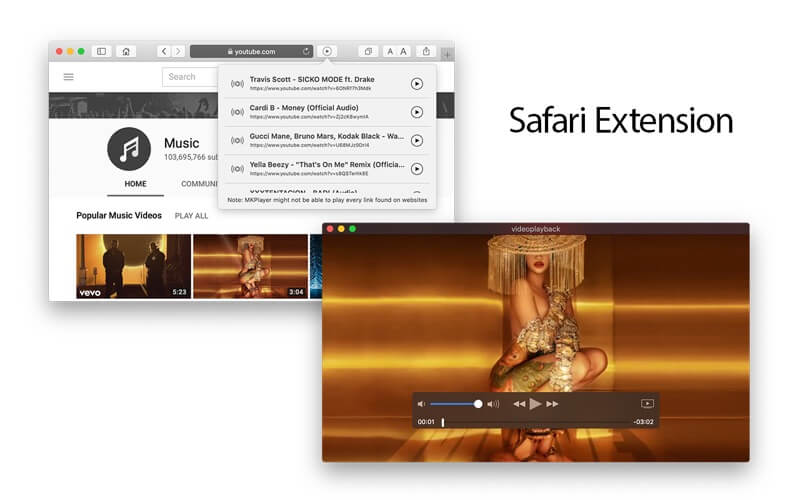800x500 pixels.
Task: Click the playback progress scrubber
Action: pos(443,422)
